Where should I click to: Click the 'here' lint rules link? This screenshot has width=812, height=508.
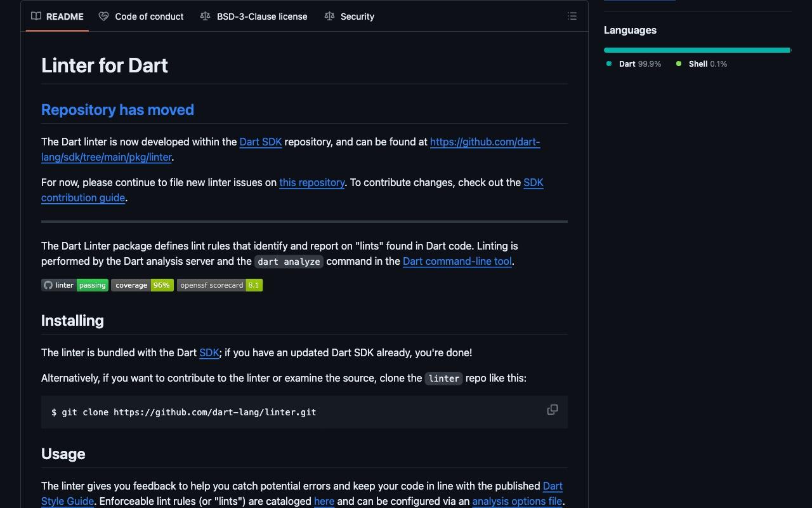(324, 501)
